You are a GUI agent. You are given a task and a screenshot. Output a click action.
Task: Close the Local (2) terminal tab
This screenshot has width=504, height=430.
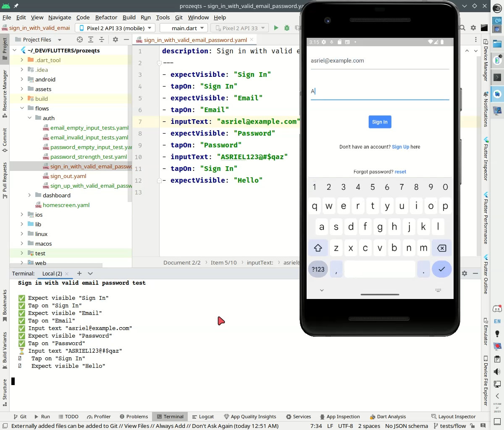(x=67, y=273)
